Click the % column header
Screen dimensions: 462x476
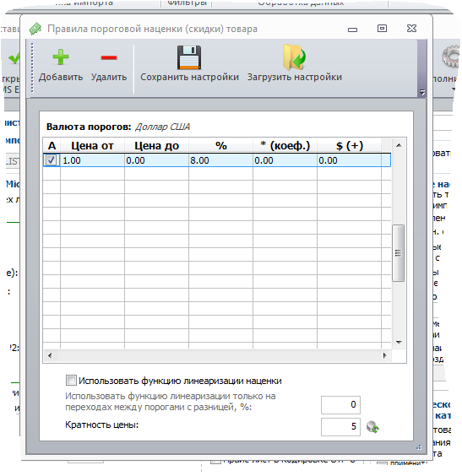click(220, 145)
